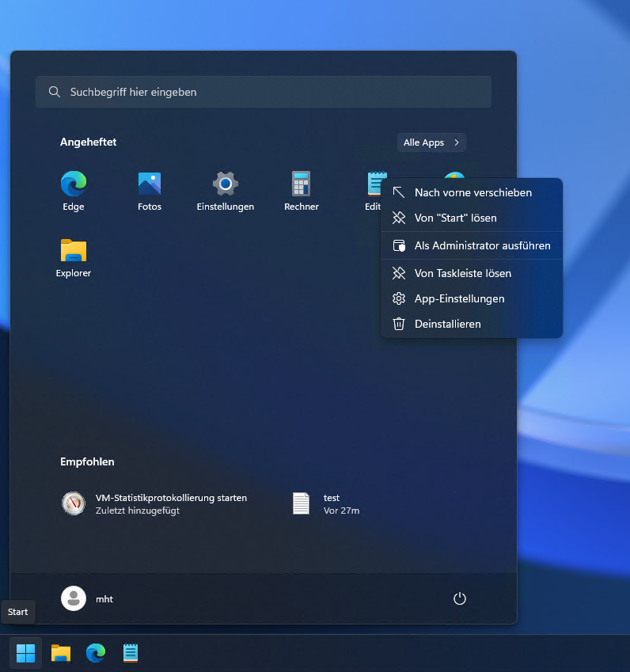Screen dimensions: 630x672
Task: Open the pinned Explorer folder app
Action: click(74, 257)
